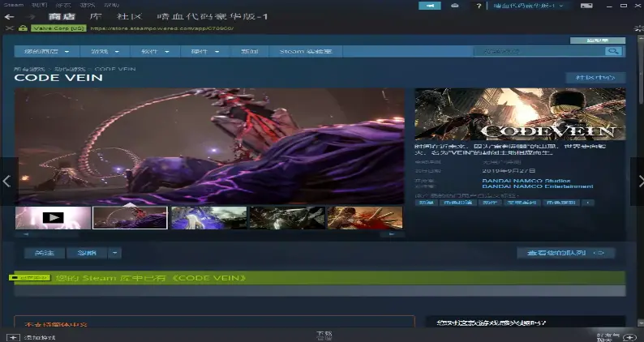
Task: Click into the store search field
Action: [x=539, y=51]
